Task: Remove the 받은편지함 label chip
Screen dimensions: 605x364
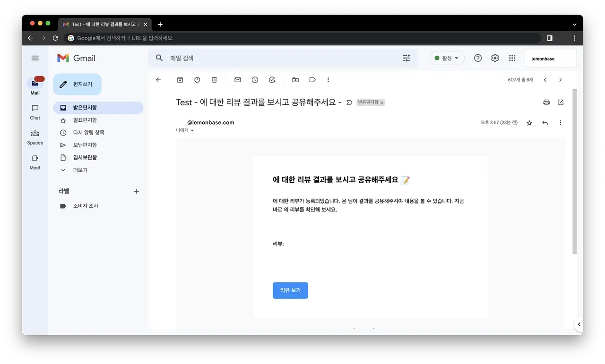Action: [x=382, y=102]
